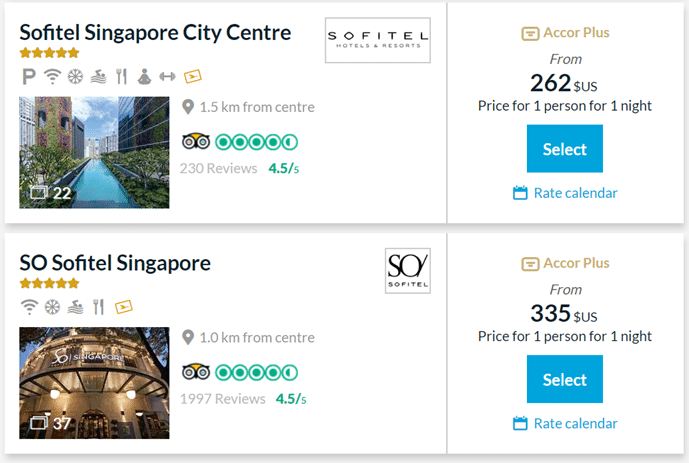The width and height of the screenshot is (689, 463).
Task: Click the parking icon for Sofitel City Centre
Action: (x=29, y=76)
